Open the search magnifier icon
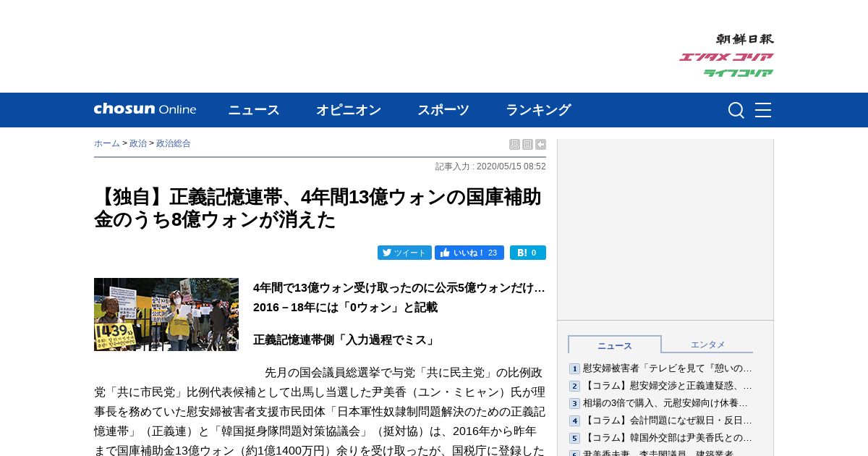 736,110
